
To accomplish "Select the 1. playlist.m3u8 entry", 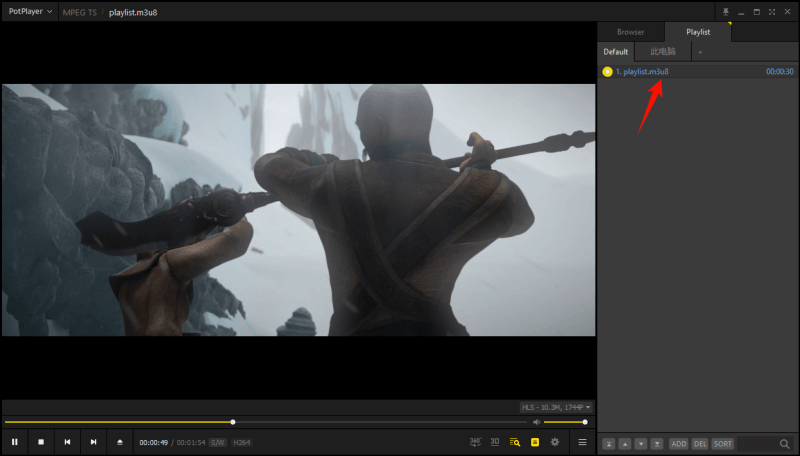I will pos(697,71).
